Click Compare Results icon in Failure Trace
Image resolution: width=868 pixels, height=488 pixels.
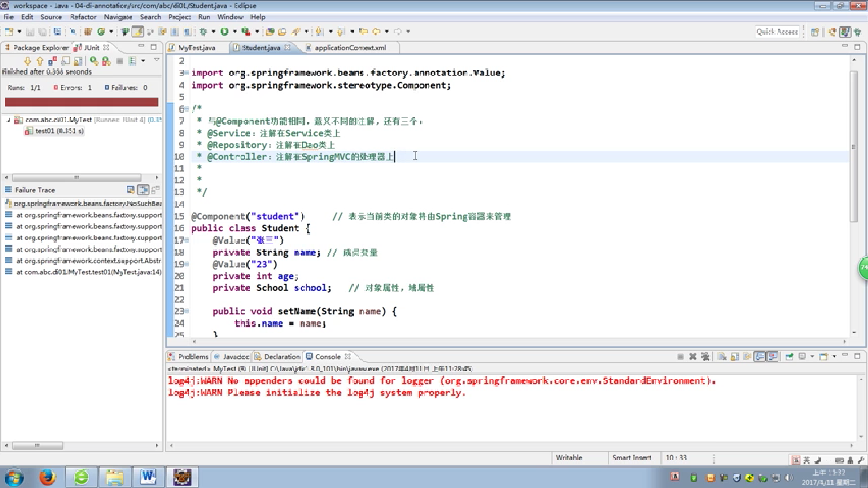155,190
